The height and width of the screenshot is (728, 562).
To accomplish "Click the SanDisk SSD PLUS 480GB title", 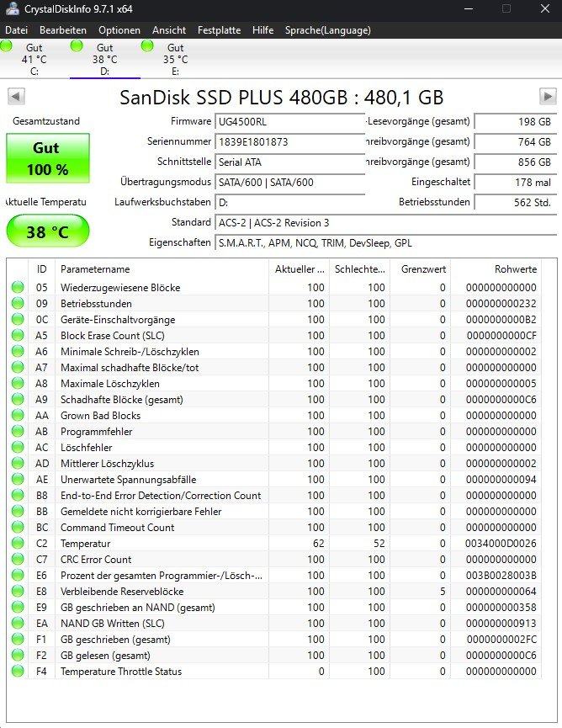I will click(282, 98).
